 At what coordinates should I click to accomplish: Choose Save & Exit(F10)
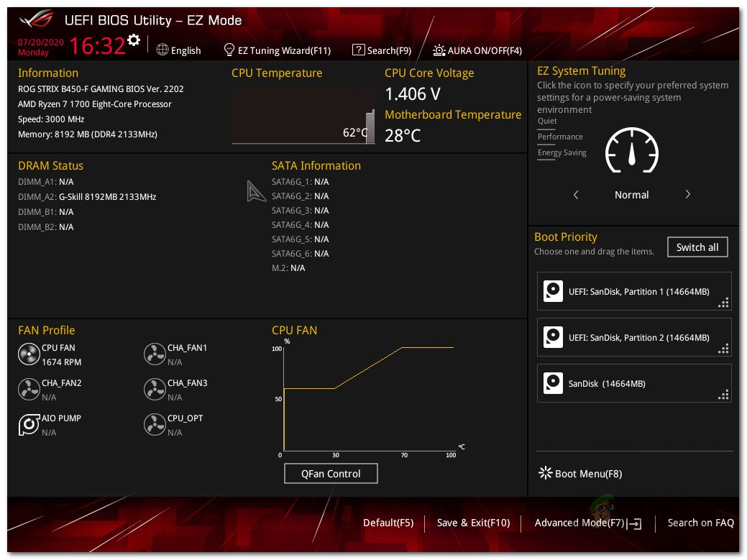click(474, 523)
